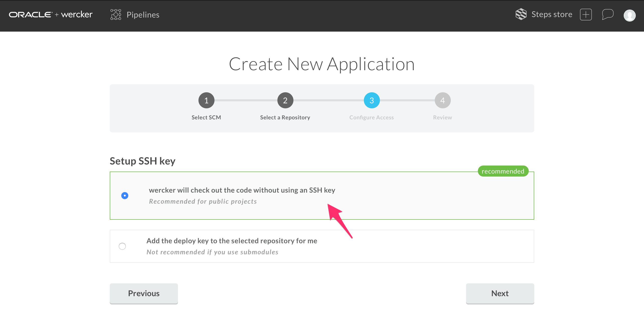Click the Pipelines grid icon
This screenshot has width=644, height=318.
116,15
